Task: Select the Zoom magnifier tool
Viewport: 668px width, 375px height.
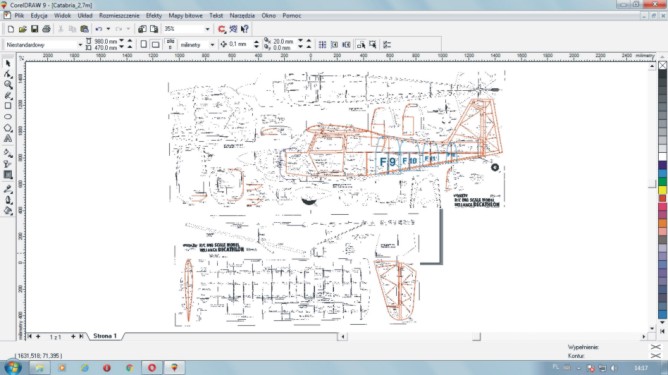Action: [8, 85]
